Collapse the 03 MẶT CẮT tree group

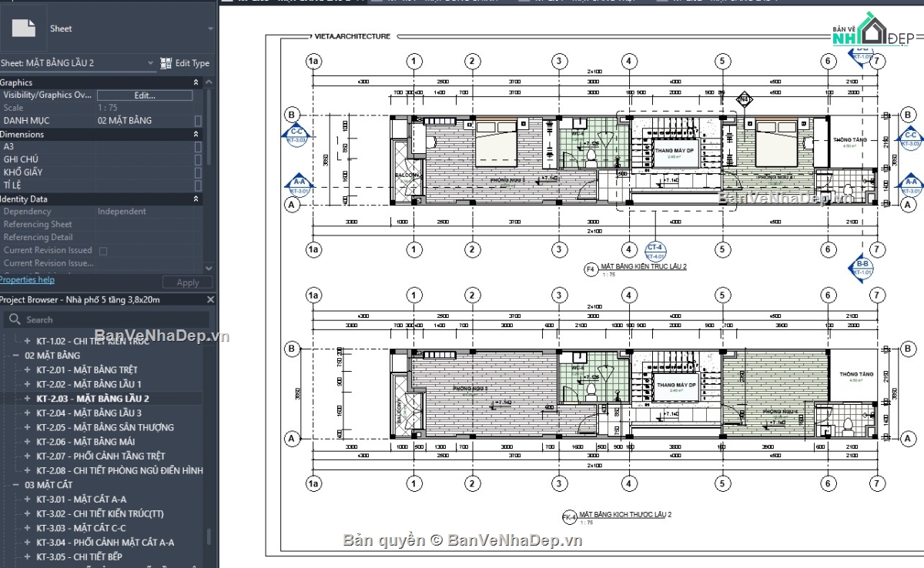tap(15, 485)
